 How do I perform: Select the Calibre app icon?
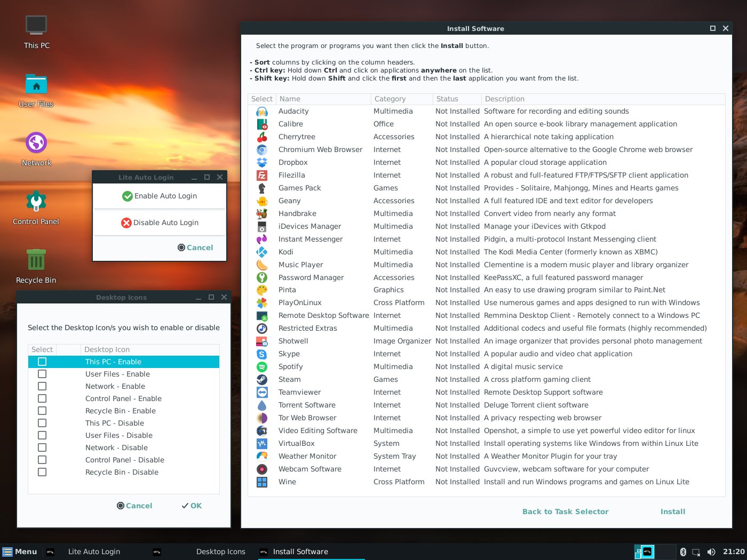tap(262, 124)
